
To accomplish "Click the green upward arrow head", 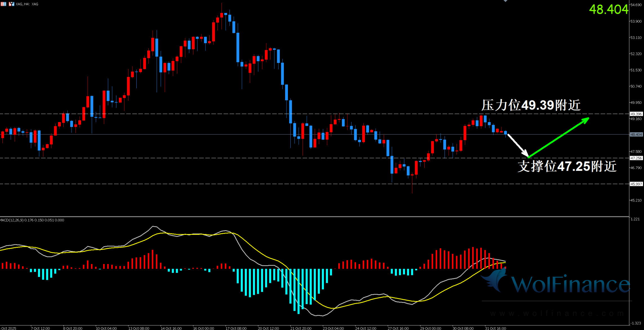I will point(586,120).
